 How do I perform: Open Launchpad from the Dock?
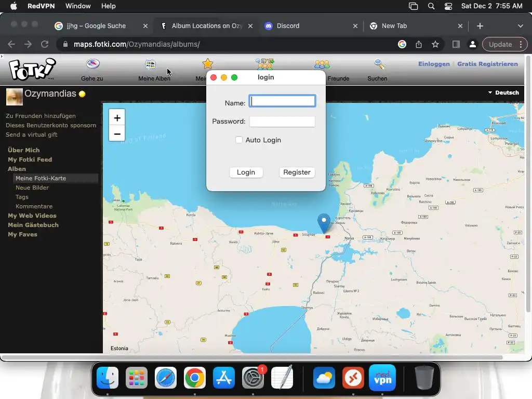(x=137, y=377)
